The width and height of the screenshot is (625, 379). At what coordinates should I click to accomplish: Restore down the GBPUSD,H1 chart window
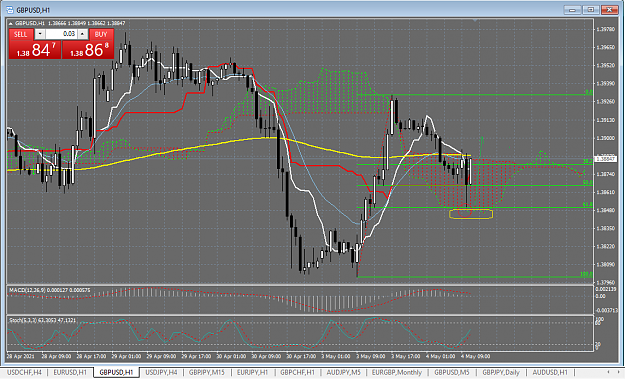(x=591, y=10)
